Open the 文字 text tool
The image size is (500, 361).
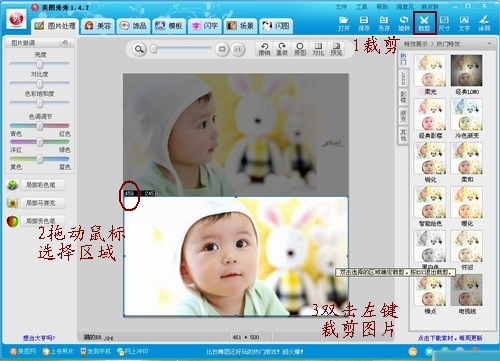(464, 23)
